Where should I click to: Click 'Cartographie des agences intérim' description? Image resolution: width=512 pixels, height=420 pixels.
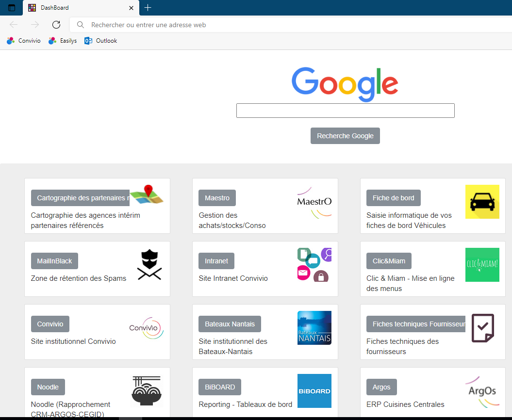(x=85, y=220)
